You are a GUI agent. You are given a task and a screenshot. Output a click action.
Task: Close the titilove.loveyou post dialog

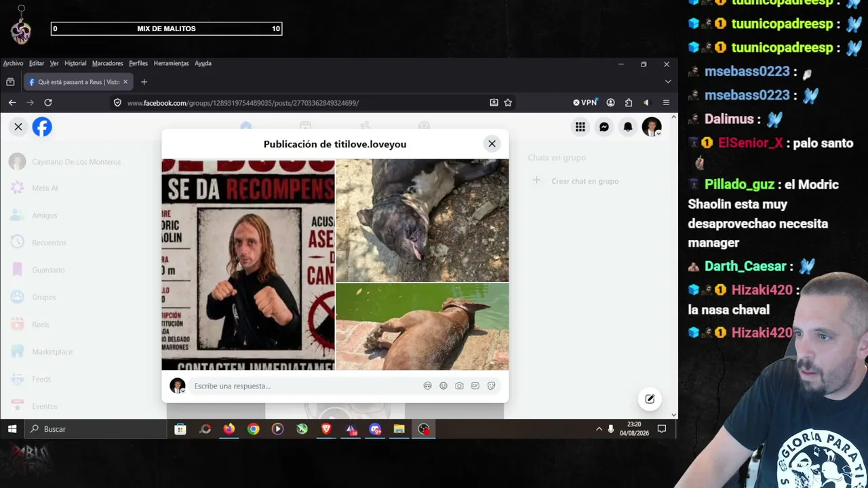tap(492, 144)
